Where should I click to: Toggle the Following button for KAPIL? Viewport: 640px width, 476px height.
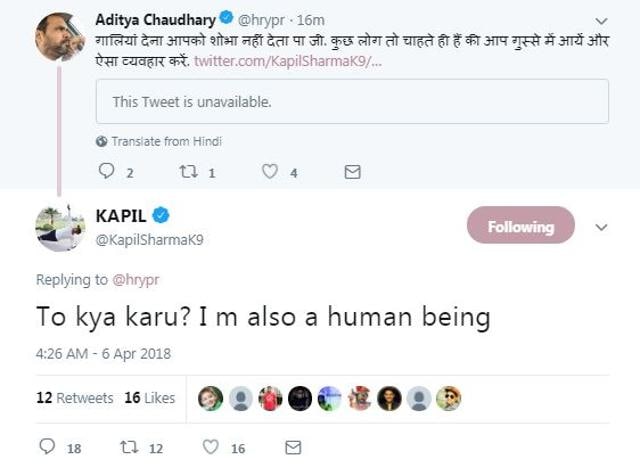coord(520,227)
